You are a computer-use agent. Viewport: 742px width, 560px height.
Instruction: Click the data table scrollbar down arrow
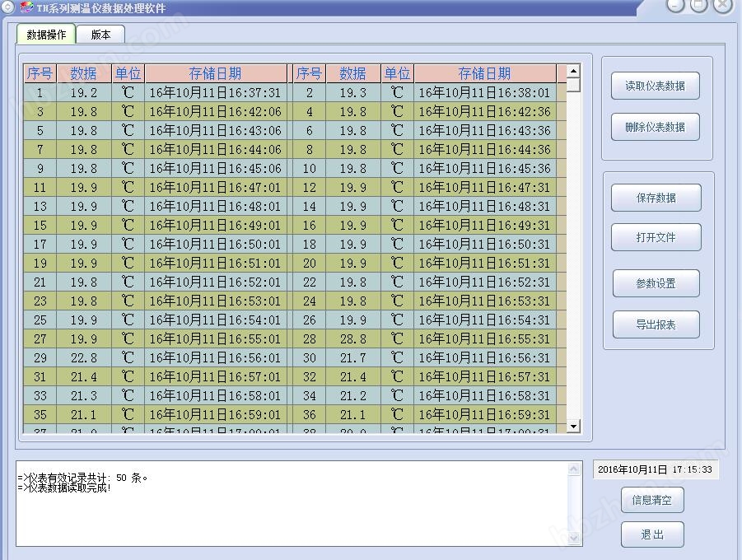(x=573, y=426)
